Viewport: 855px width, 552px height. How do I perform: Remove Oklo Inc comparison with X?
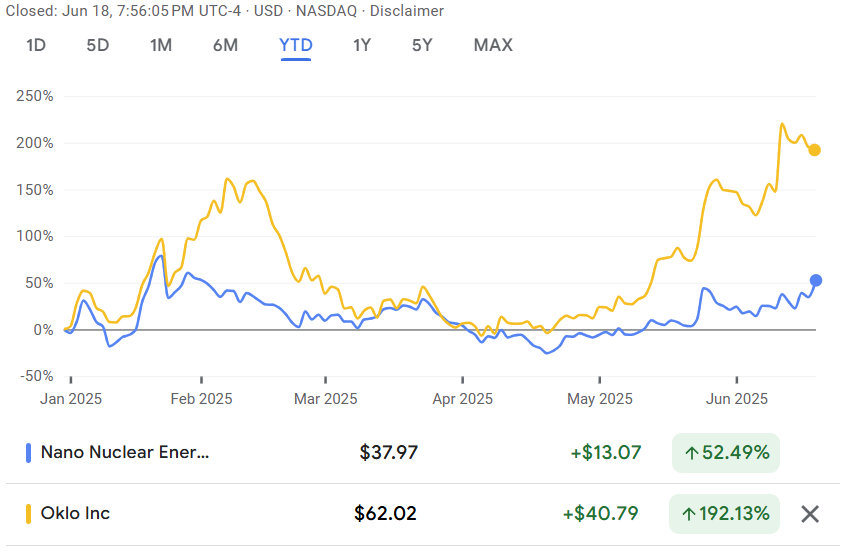[810, 514]
